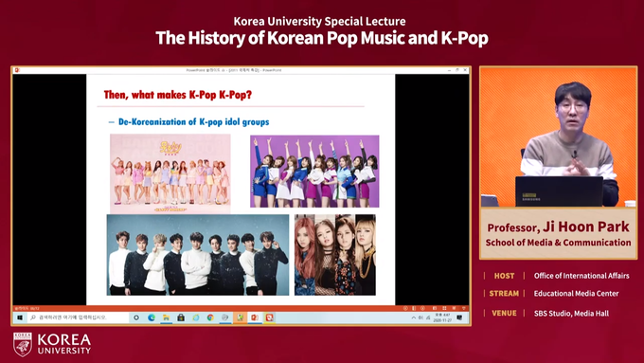Switch to PowerPoint taskbar icon
The width and height of the screenshot is (644, 363).
click(x=255, y=318)
